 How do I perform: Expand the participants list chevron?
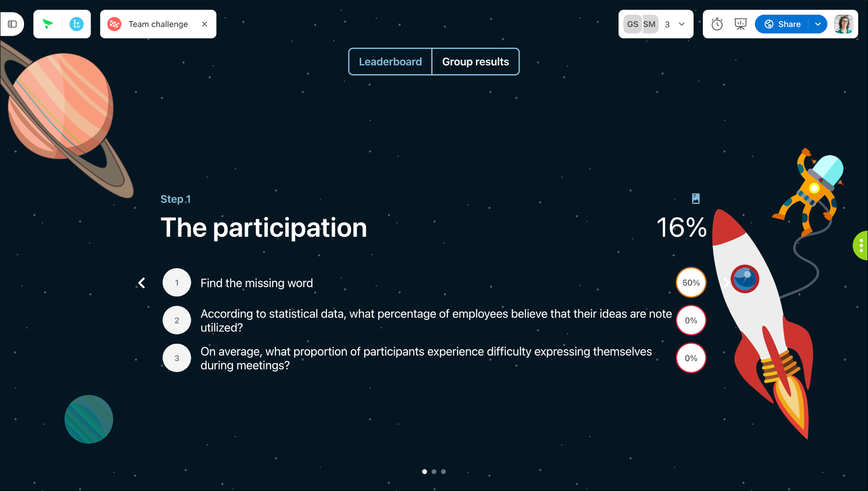pos(682,24)
